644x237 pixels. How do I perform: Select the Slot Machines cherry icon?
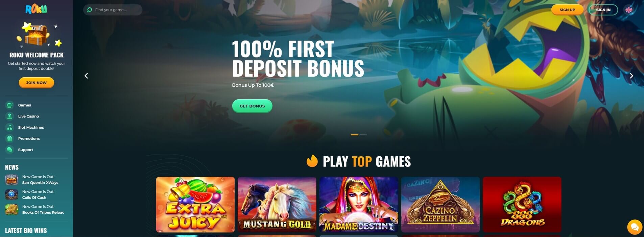coord(10,127)
